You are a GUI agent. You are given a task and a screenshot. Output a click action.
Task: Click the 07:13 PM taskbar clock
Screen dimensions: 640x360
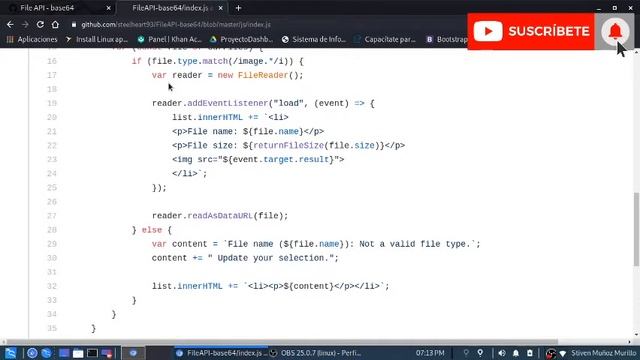pyautogui.click(x=430, y=353)
